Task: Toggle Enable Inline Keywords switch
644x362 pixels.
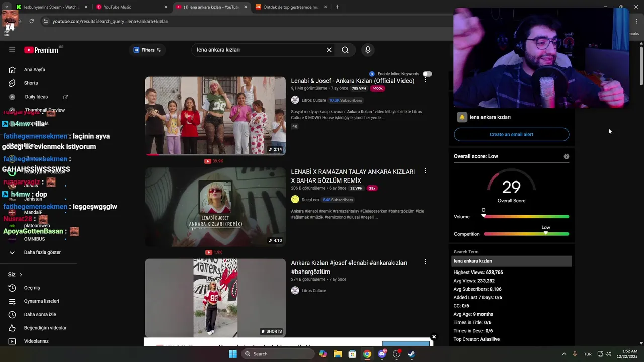Action: point(427,74)
